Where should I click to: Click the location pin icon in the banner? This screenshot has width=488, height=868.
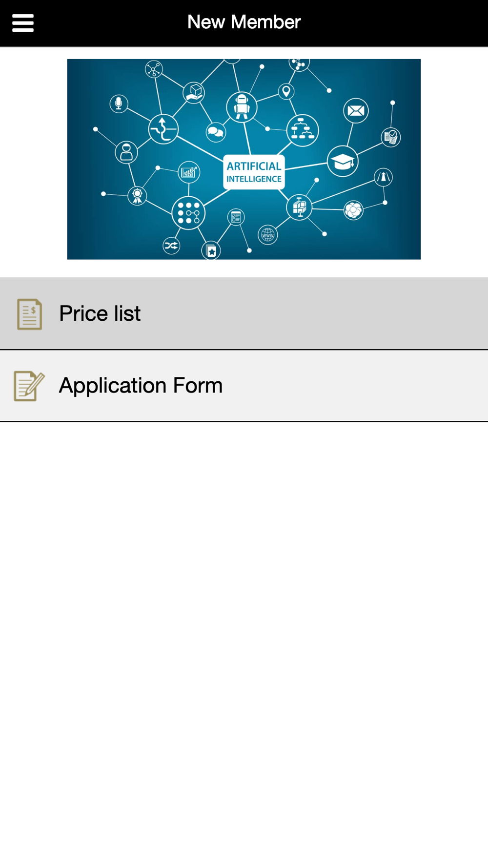click(286, 91)
